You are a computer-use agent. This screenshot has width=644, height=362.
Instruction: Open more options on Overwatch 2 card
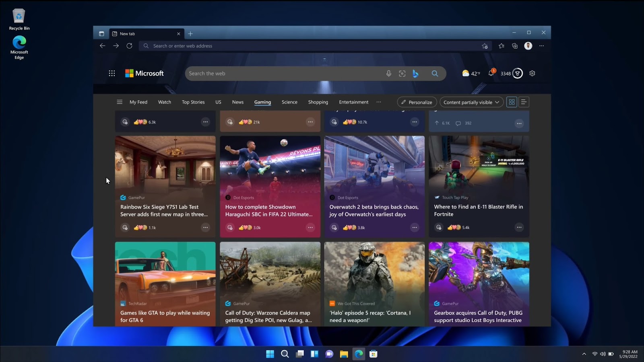414,227
